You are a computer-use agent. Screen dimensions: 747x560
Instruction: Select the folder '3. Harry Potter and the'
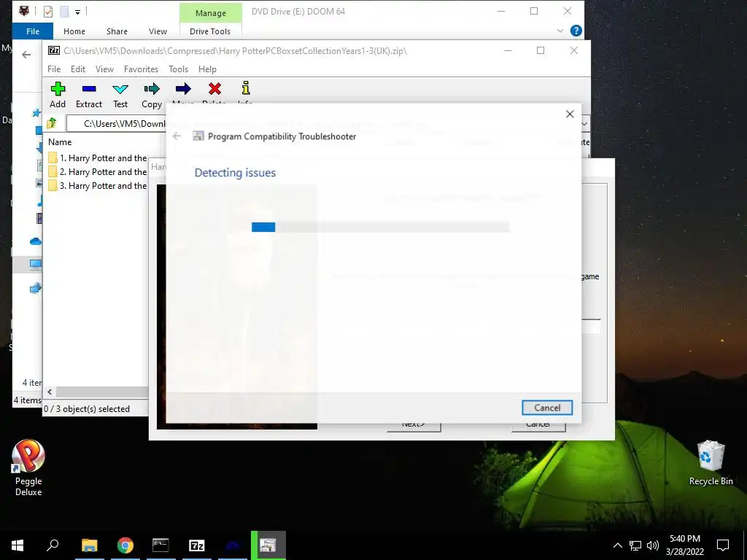pyautogui.click(x=98, y=186)
